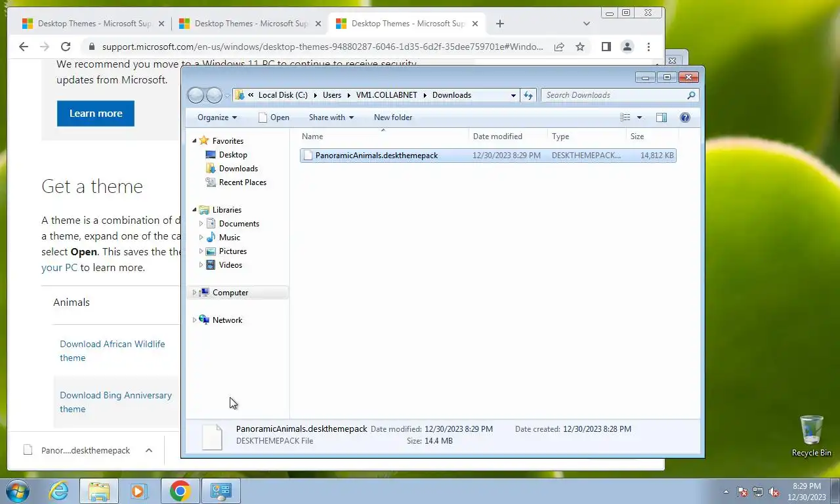Toggle Chrome side panel
This screenshot has height=504, width=840.
click(x=606, y=47)
